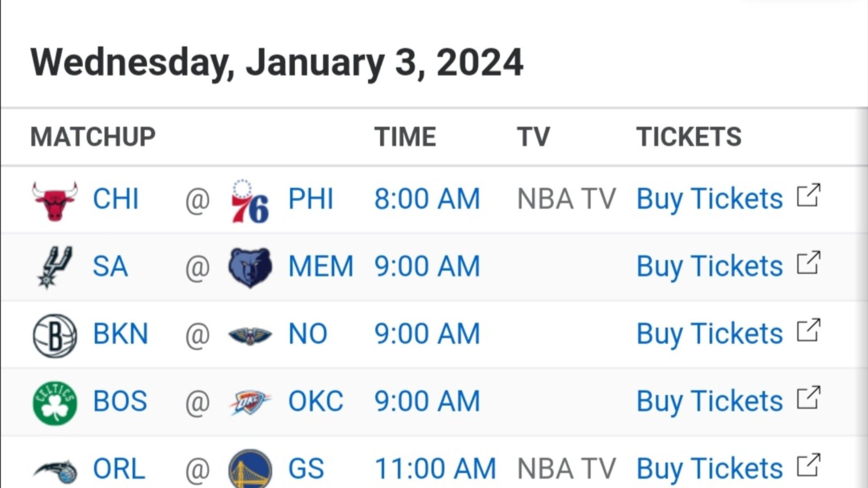
Task: Click the Philadelphia 76ers logo
Action: (250, 201)
